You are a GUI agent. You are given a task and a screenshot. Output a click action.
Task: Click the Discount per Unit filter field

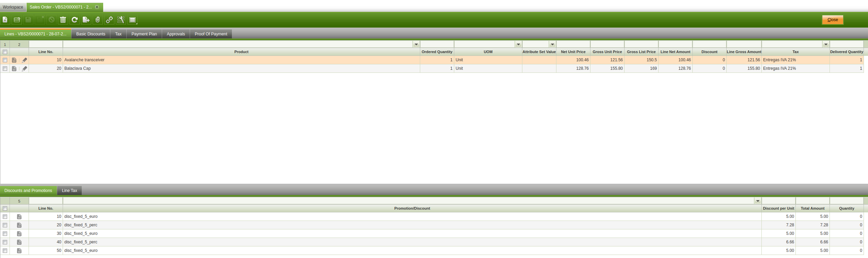tap(778, 201)
